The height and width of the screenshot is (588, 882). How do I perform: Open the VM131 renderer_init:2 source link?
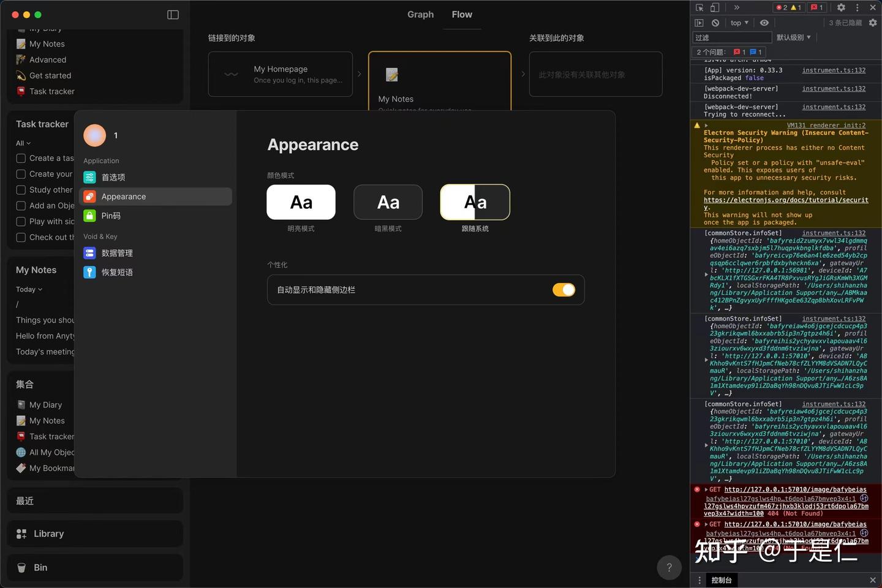(826, 126)
